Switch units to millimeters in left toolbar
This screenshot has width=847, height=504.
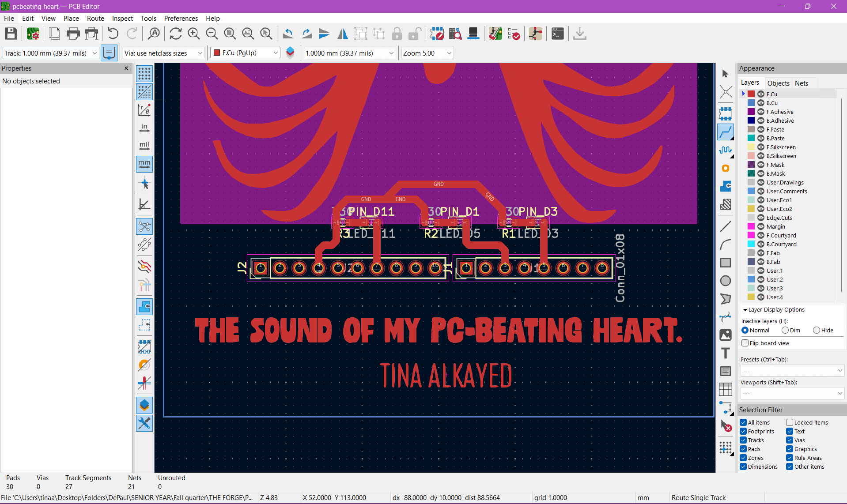(144, 164)
